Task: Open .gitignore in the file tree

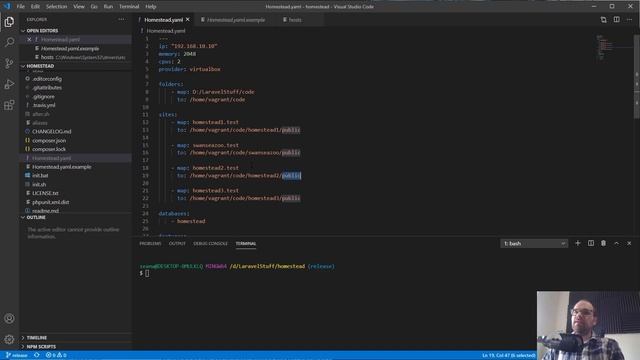Action: coord(43,97)
